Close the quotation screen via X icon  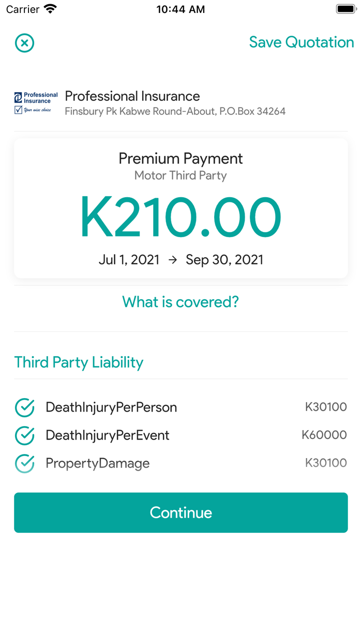click(24, 43)
